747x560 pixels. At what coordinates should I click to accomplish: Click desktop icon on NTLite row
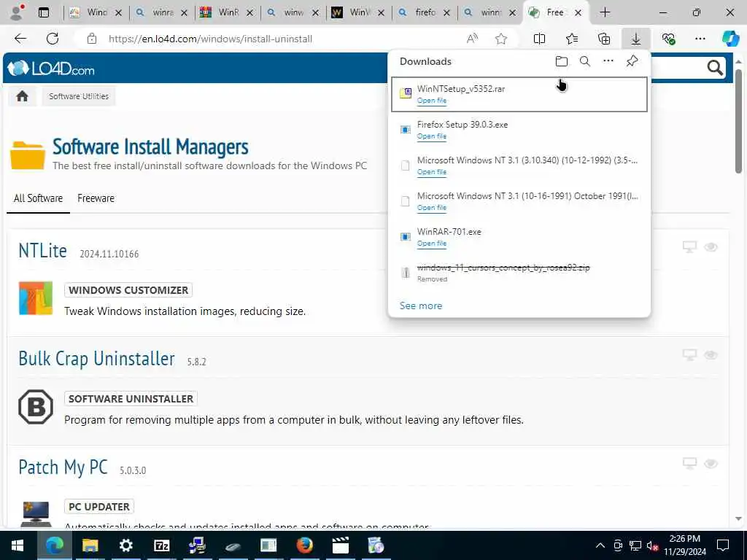(689, 246)
